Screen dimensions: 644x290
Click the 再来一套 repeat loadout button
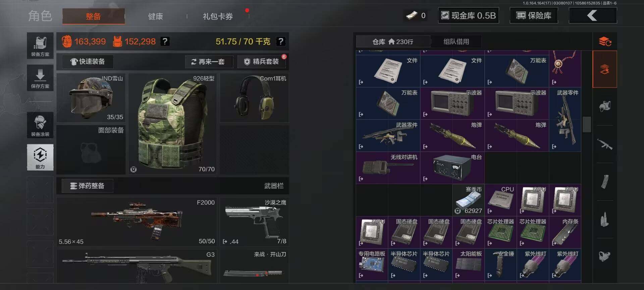[x=208, y=61]
